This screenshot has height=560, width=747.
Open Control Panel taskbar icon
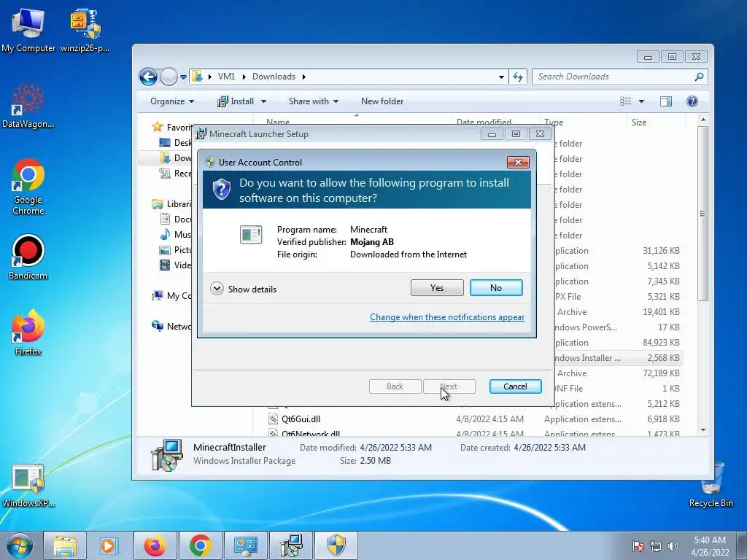245,545
